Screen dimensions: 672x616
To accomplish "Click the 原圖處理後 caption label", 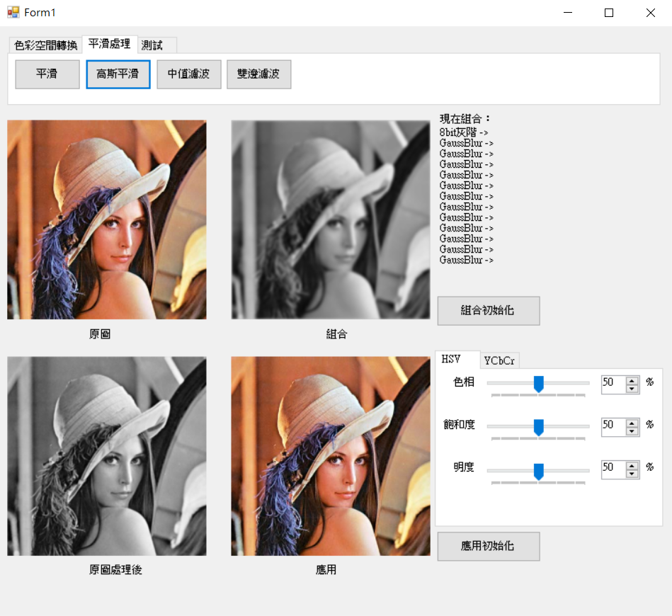I will click(x=115, y=570).
